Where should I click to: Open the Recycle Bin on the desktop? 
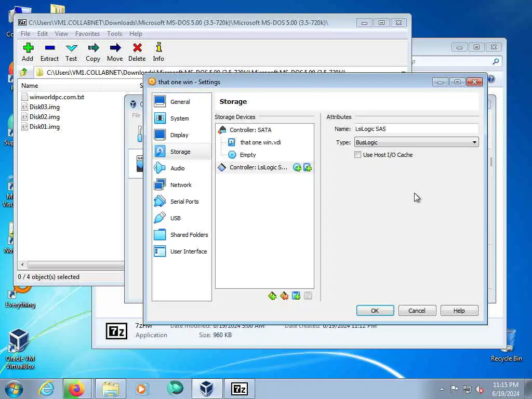(507, 345)
